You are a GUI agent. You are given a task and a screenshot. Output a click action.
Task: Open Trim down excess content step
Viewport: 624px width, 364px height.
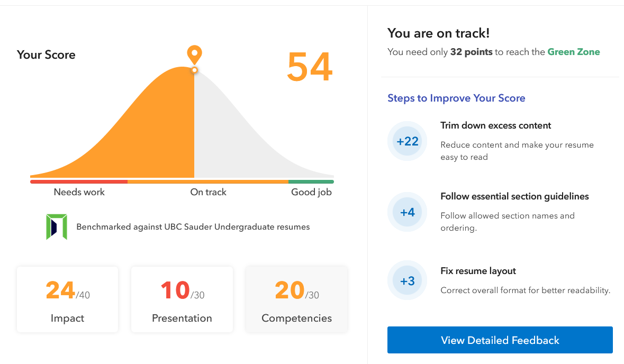pos(495,125)
